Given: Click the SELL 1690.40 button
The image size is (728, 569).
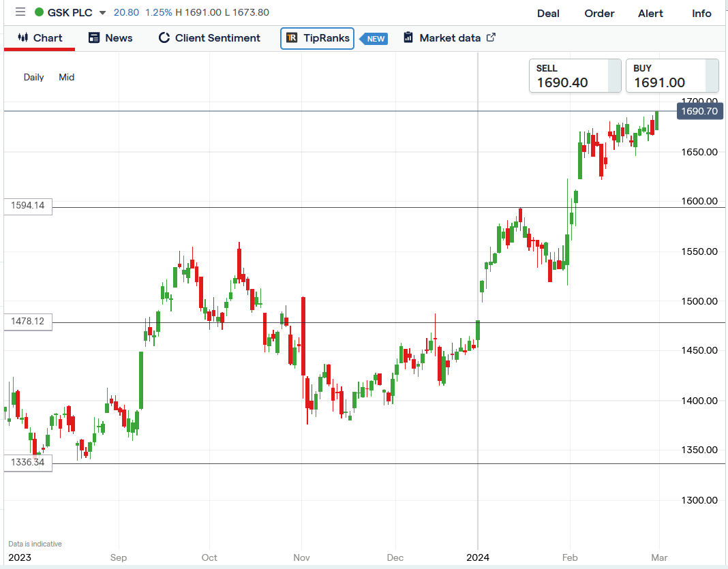Looking at the screenshot, I should pos(575,76).
